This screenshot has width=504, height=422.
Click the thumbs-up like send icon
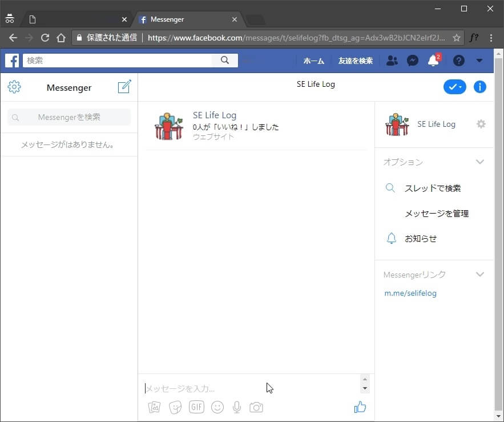pos(360,407)
